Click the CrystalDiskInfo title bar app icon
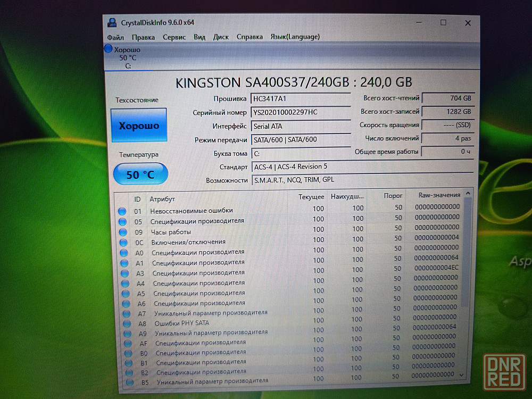This screenshot has width=532, height=399. 112,23
